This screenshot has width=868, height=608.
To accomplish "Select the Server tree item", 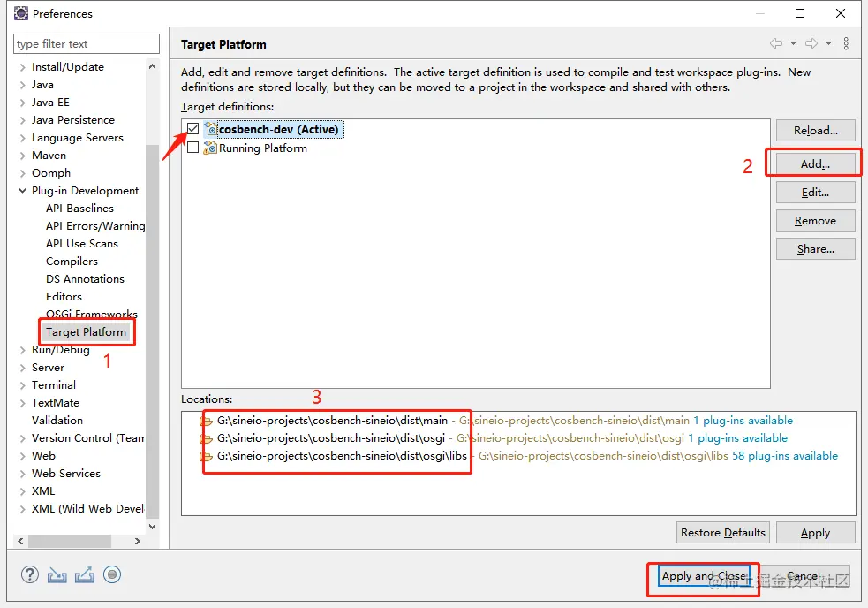I will [x=49, y=368].
